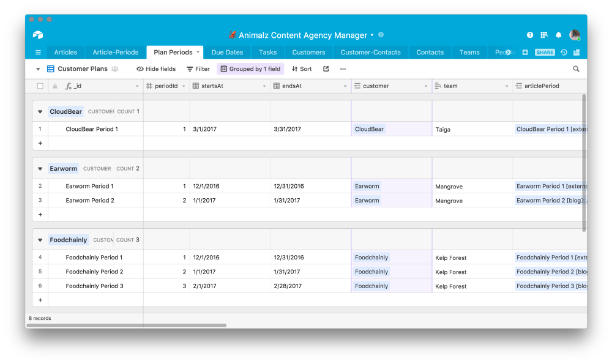Screen dimensions: 612x364
Task: Open the more options ellipsis menu
Action: coord(343,69)
